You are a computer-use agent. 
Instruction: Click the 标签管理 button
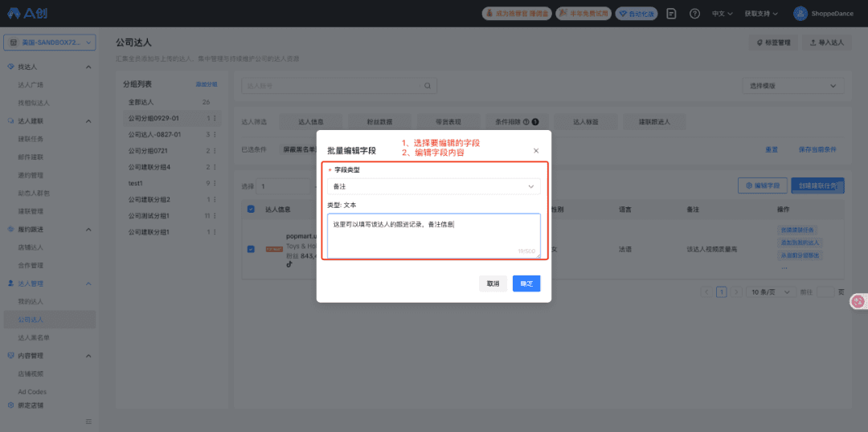773,43
